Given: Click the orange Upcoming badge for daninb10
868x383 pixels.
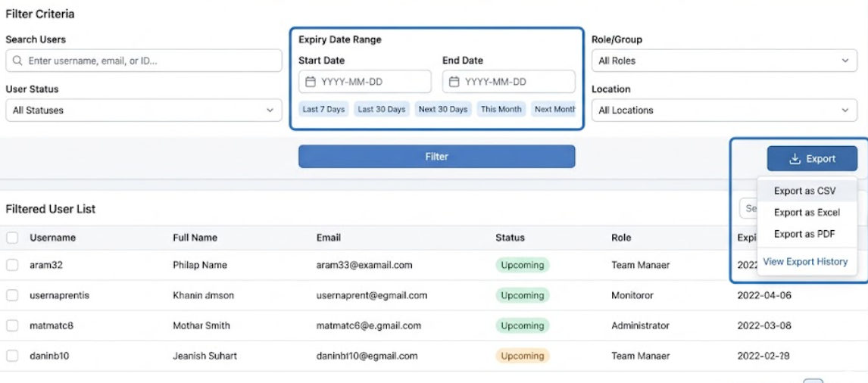Looking at the screenshot, I should click(522, 356).
